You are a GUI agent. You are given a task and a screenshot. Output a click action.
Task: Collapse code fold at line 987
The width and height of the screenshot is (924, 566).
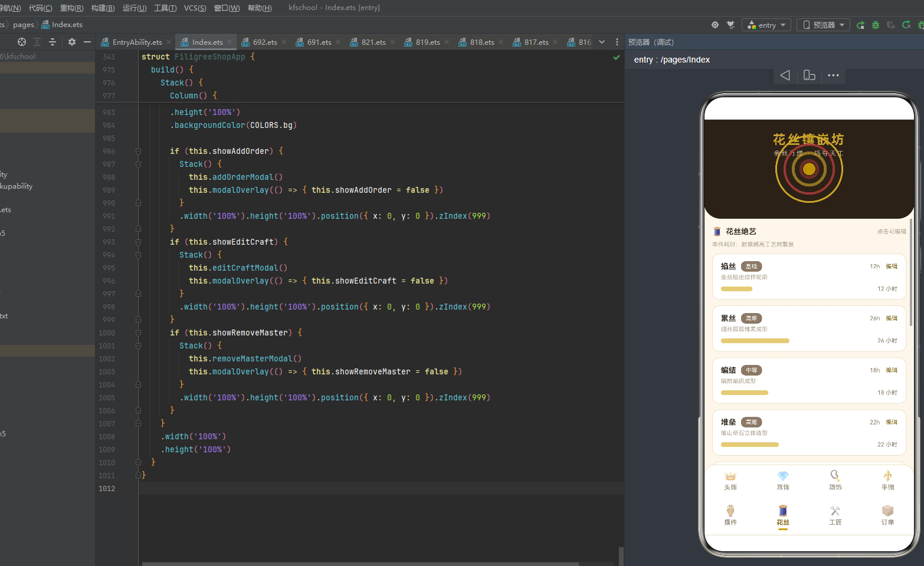tap(139, 164)
